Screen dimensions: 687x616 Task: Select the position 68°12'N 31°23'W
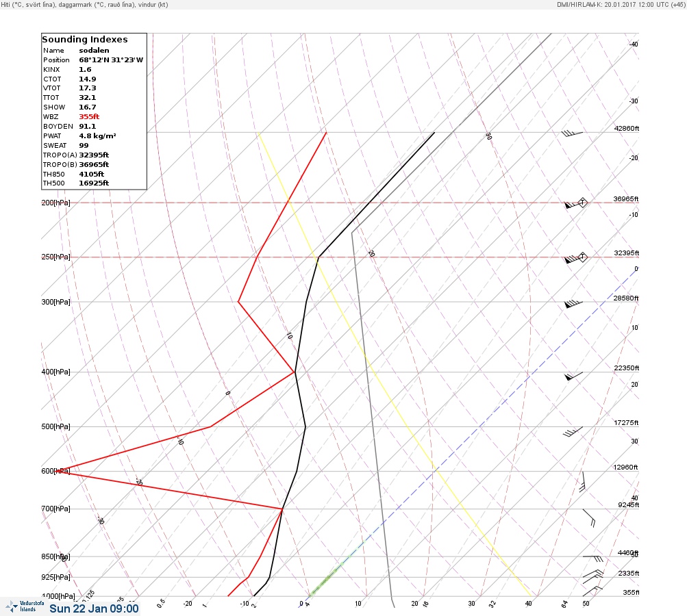111,60
